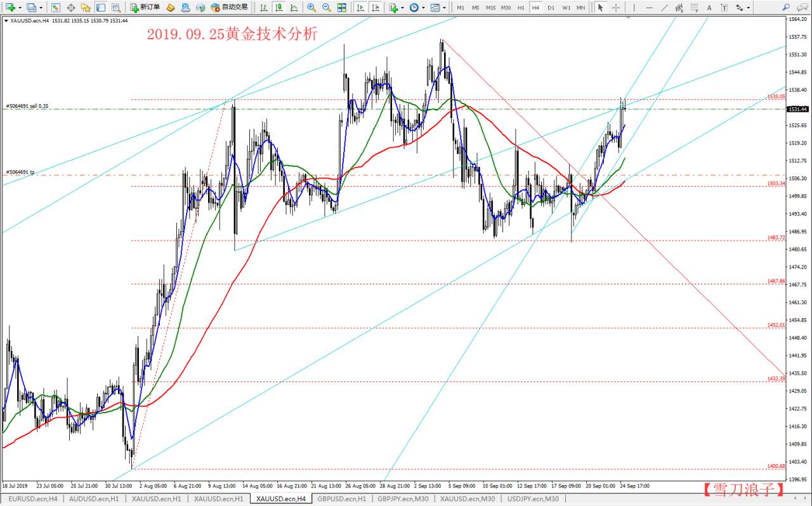The width and height of the screenshot is (812, 506).
Task: Expand the templates dropdown arrow
Action: click(444, 8)
